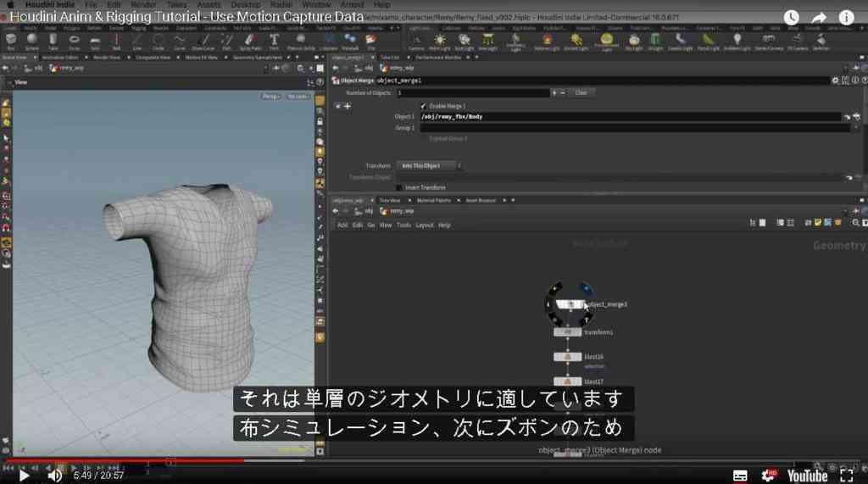This screenshot has height=484, width=868.
Task: Open the parameter pane gear menu
Action: point(835,81)
